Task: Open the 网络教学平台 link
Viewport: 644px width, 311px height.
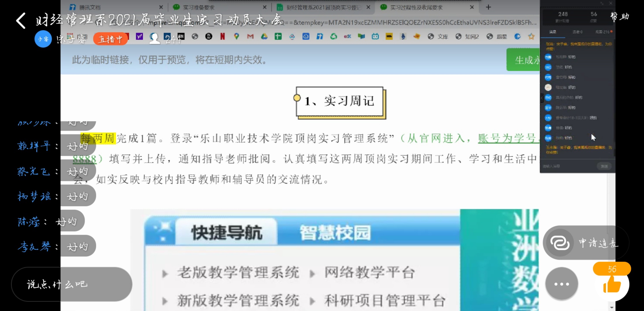Action: coord(369,272)
